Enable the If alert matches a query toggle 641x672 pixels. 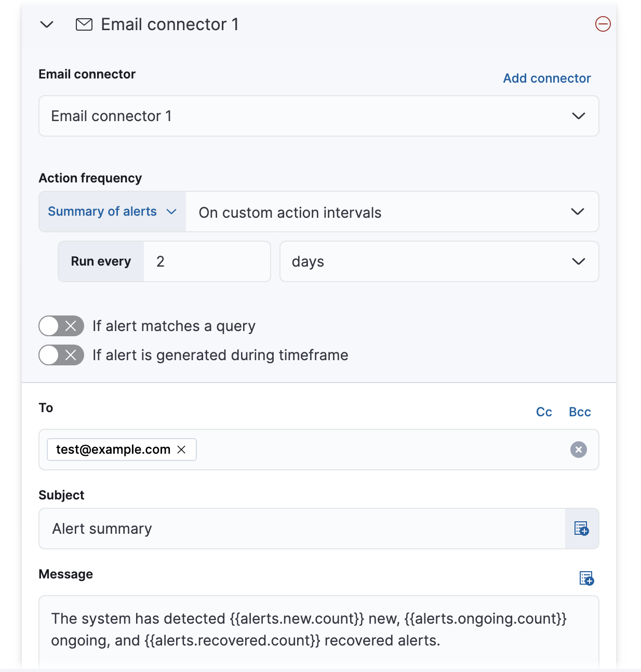(x=61, y=326)
